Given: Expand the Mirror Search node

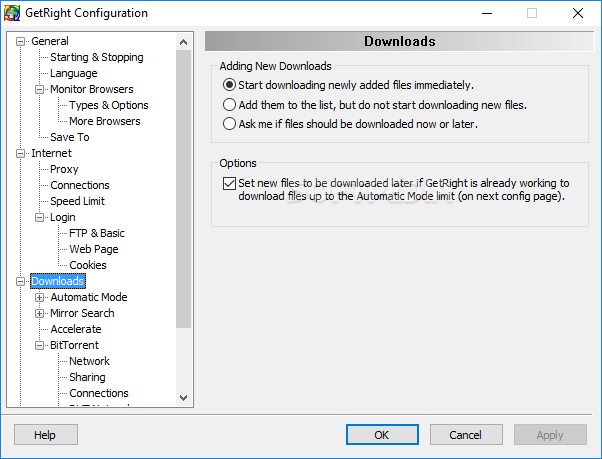Looking at the screenshot, I should click(40, 314).
